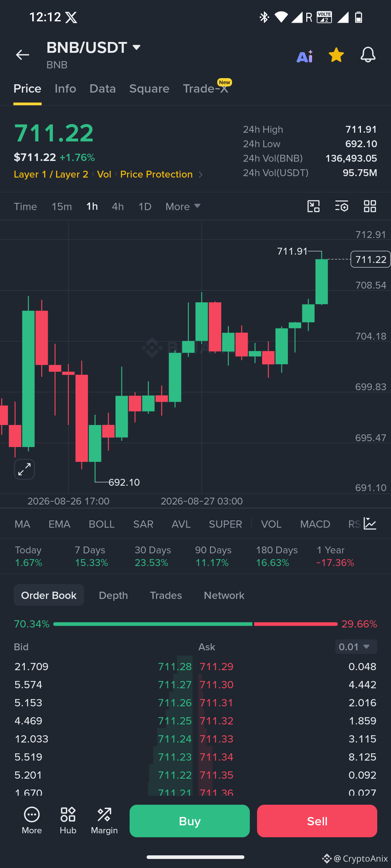Toggle the favorite star icon
The width and height of the screenshot is (391, 868).
[x=336, y=55]
